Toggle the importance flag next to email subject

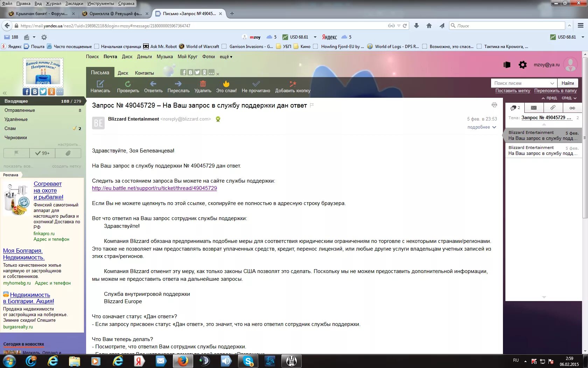(x=312, y=105)
